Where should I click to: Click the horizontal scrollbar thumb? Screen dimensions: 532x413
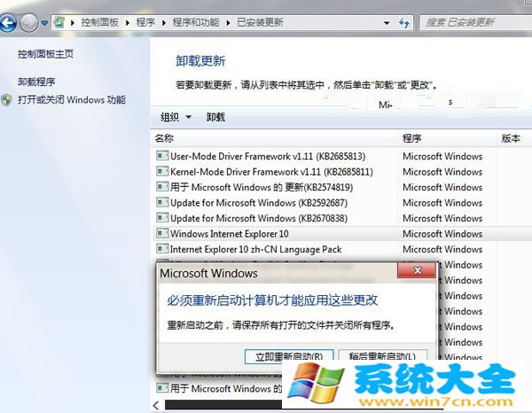[x=223, y=404]
